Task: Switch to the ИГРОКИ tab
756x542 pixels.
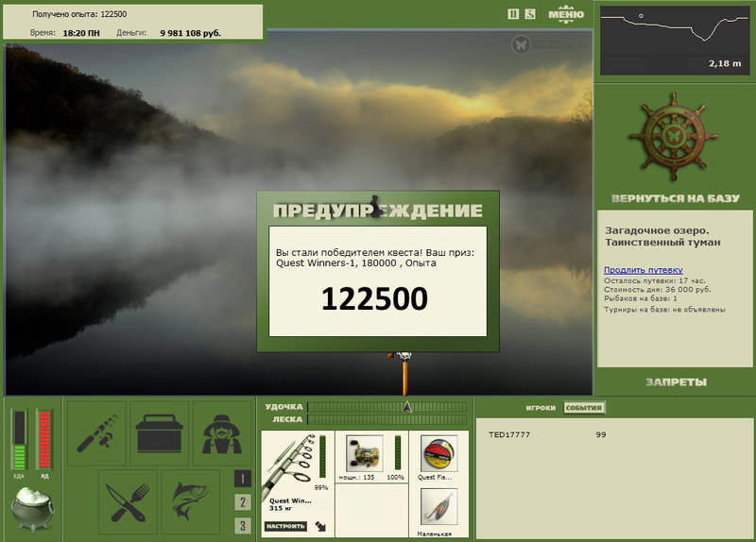Action: point(541,408)
